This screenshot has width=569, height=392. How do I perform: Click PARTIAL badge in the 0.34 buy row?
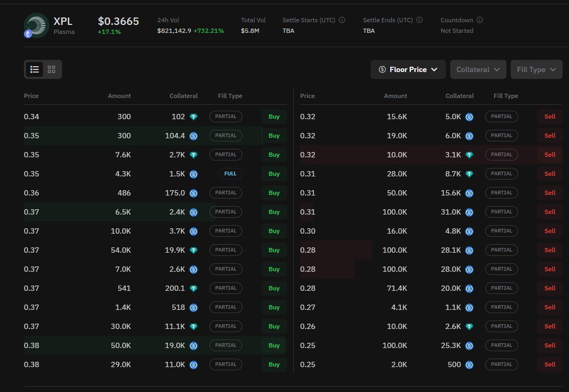click(x=226, y=117)
